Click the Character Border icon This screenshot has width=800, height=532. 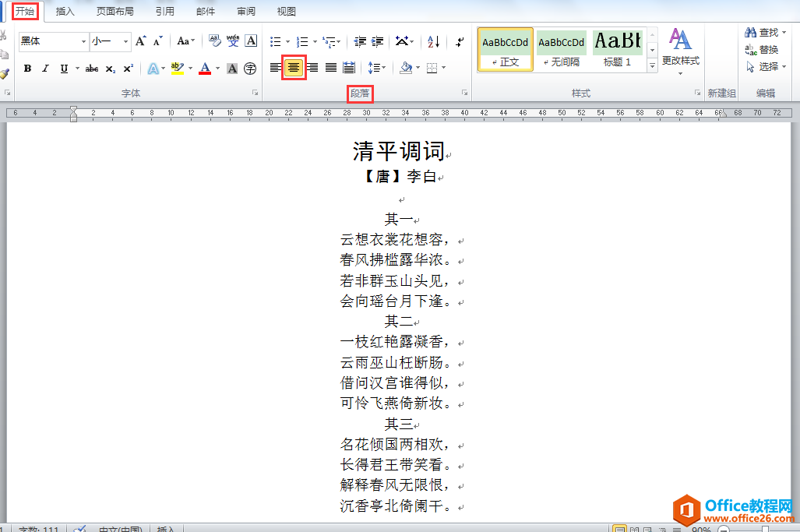[251, 41]
